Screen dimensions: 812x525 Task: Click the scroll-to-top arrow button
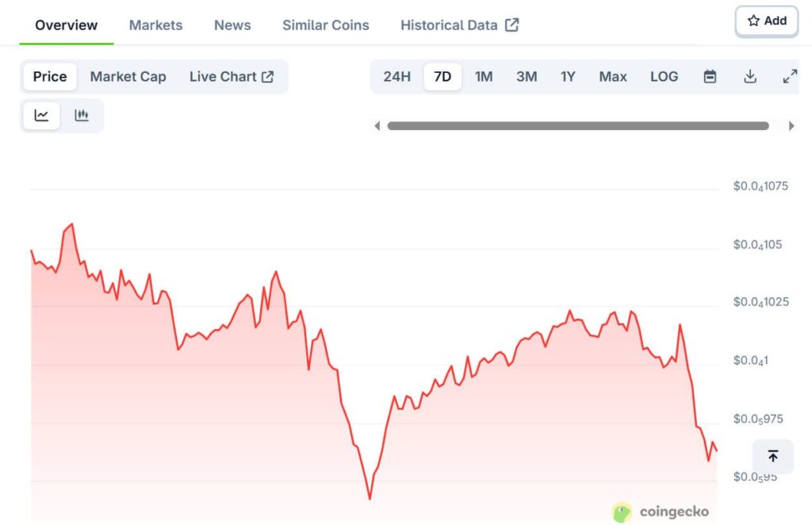[772, 456]
